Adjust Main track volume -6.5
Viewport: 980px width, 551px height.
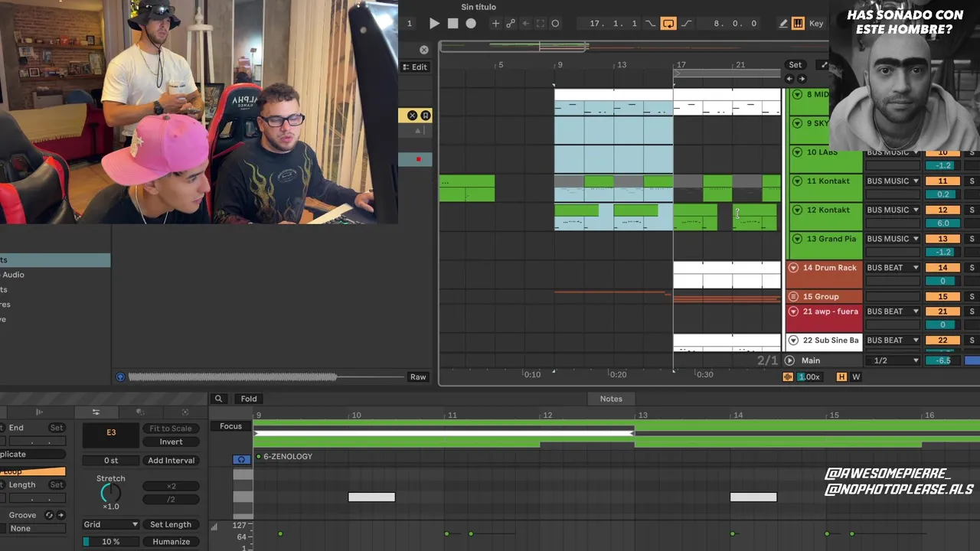(942, 360)
